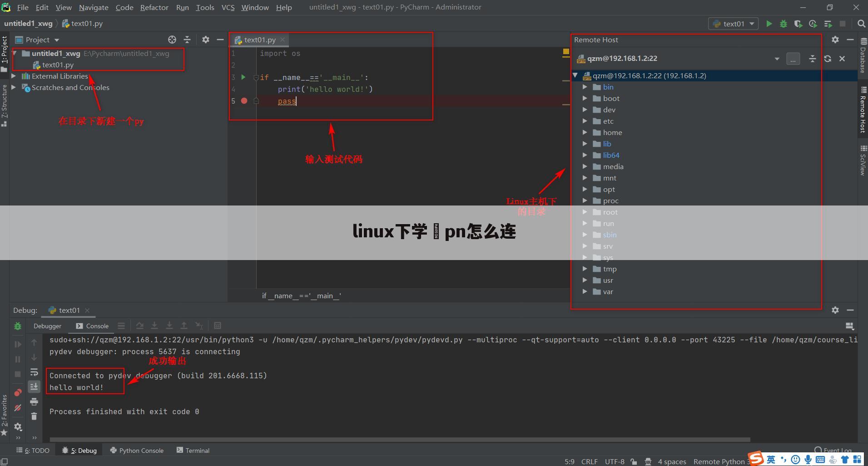Click the green run arrow in the line 3 gutter
Image resolution: width=868 pixels, height=466 pixels.
pyautogui.click(x=243, y=77)
